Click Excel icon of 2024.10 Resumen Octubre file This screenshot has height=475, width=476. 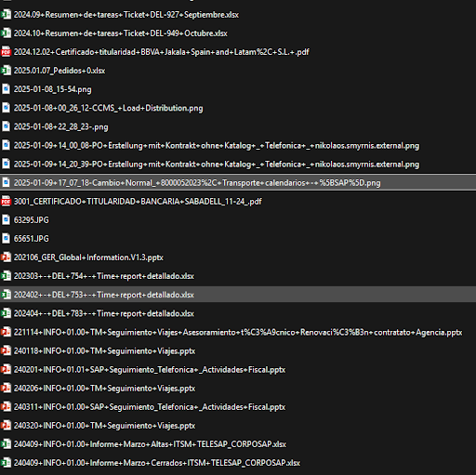tap(6, 33)
